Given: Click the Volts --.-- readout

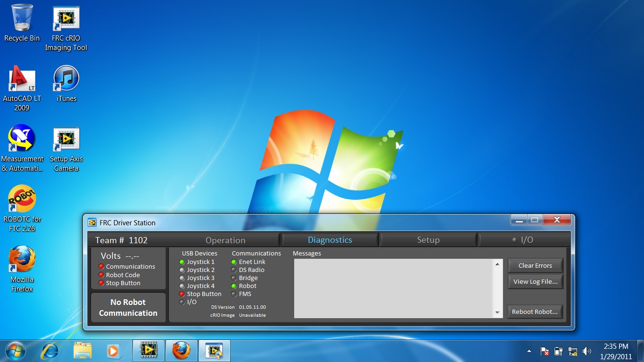Looking at the screenshot, I should (x=120, y=256).
